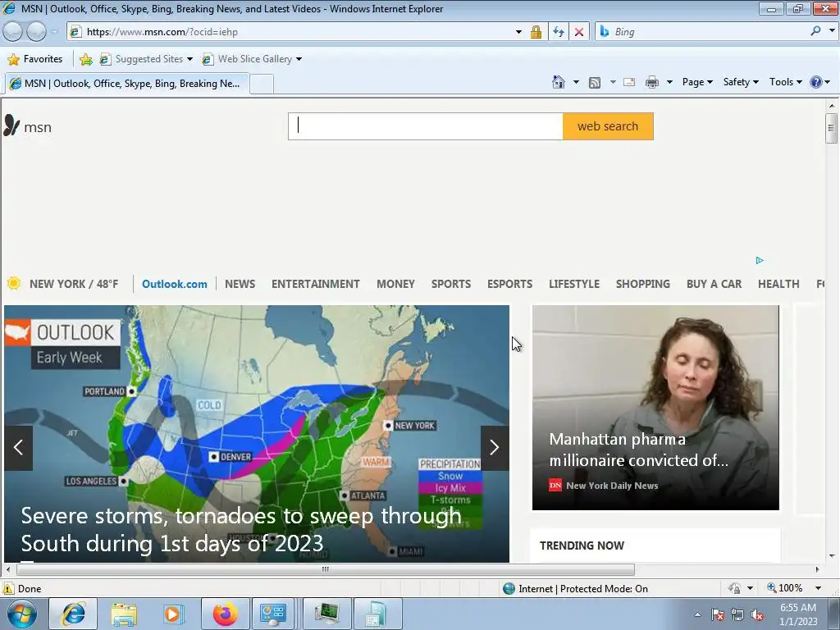The image size is (840, 630).
Task: Open Windows Start button
Action: click(x=21, y=614)
